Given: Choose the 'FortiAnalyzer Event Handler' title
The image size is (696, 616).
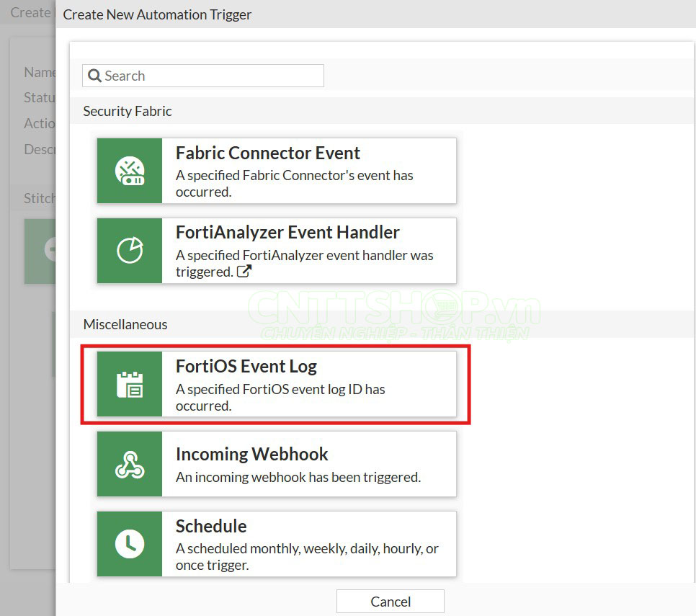Looking at the screenshot, I should (x=287, y=232).
